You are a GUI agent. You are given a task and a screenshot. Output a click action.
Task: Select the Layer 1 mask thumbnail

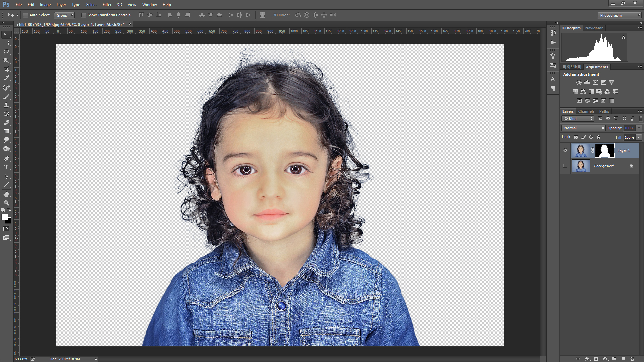[x=604, y=150]
